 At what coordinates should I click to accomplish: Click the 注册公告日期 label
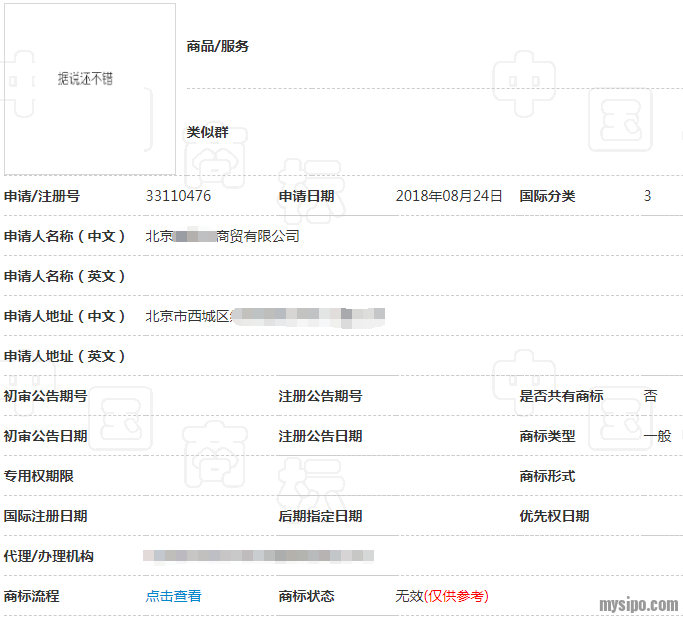(x=320, y=436)
